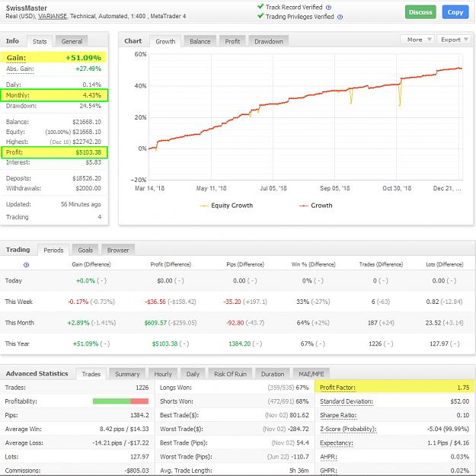
Task: Open Summary tab in Advanced Statistics
Action: pyautogui.click(x=127, y=374)
